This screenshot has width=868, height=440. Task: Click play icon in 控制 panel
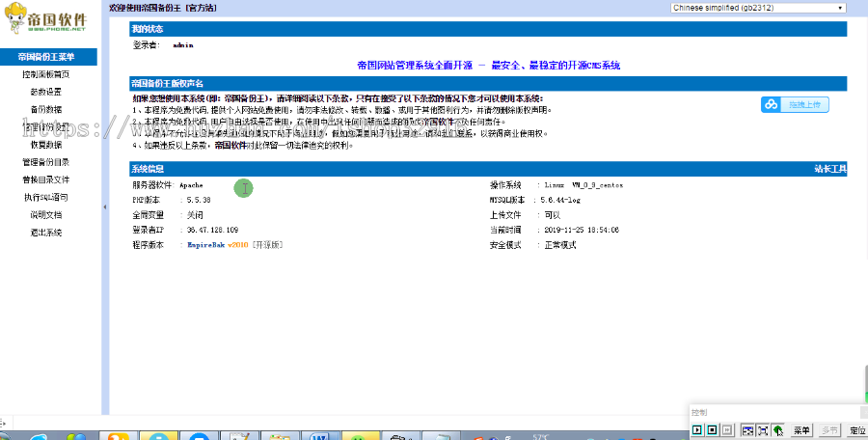click(x=697, y=430)
